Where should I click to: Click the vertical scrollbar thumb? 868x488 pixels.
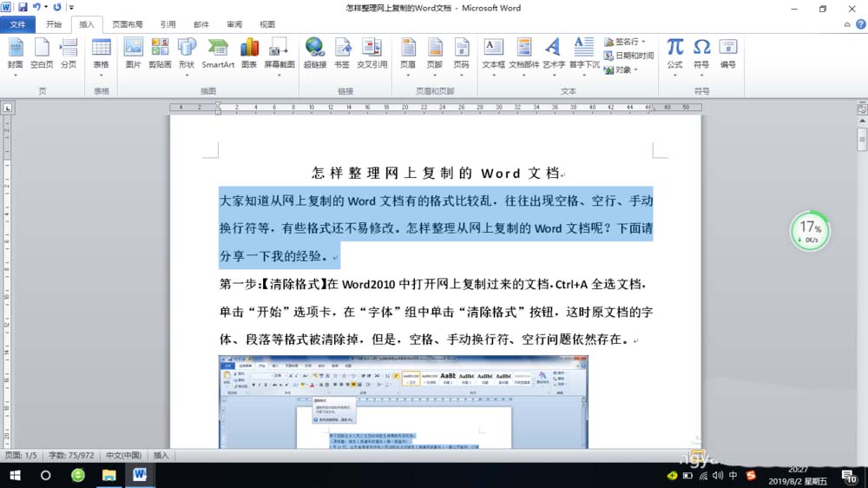(x=862, y=139)
